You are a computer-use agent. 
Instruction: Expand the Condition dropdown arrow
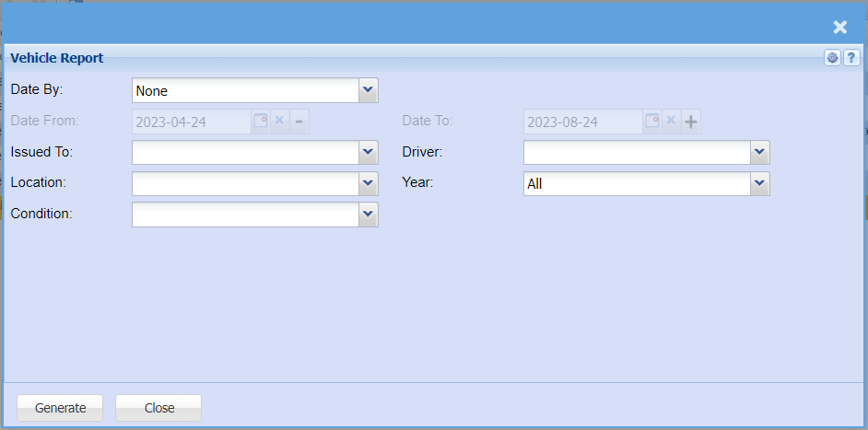click(369, 215)
